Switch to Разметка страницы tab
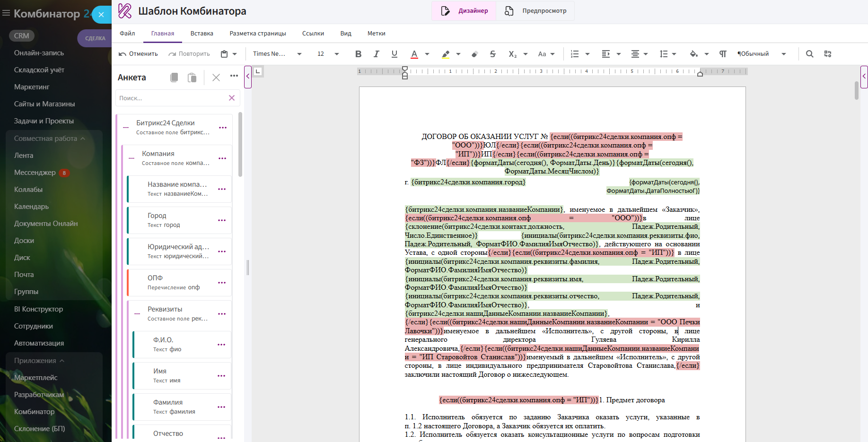 pyautogui.click(x=257, y=34)
